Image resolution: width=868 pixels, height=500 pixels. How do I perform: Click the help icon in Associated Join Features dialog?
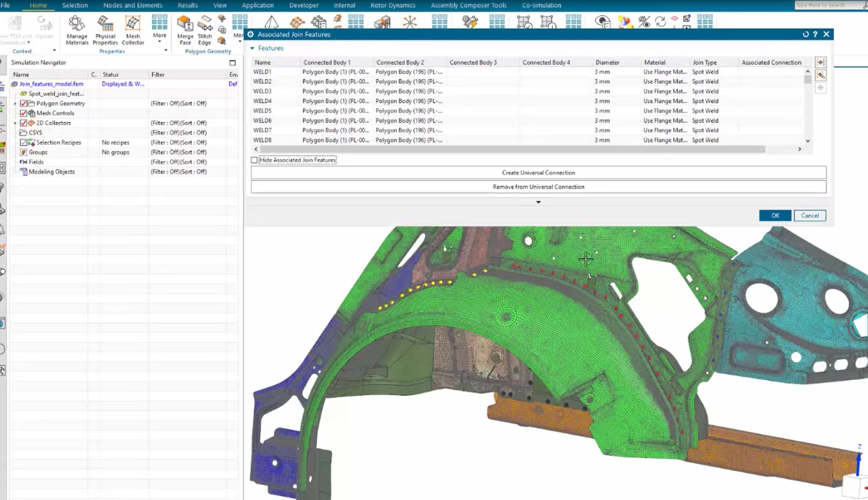coord(816,34)
